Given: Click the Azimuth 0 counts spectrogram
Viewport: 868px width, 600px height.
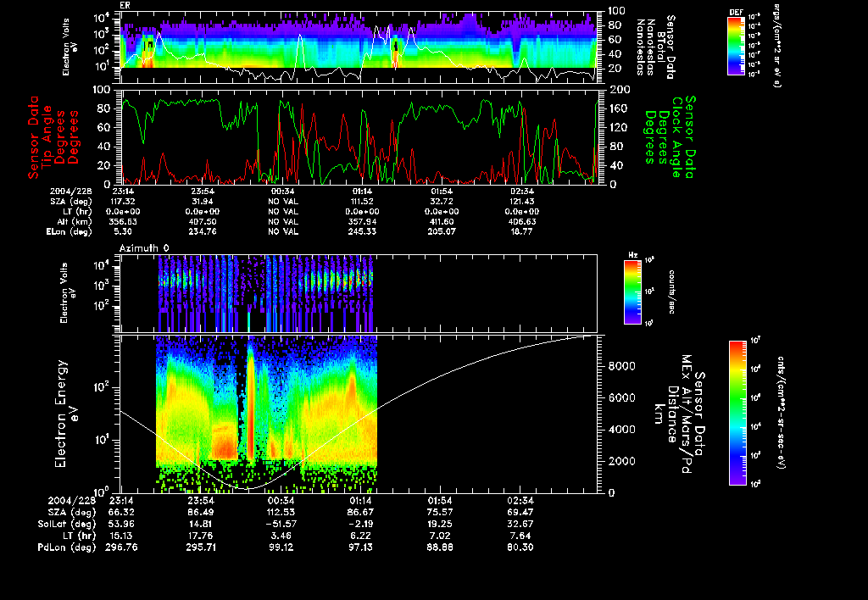Looking at the screenshot, I should 359,293.
